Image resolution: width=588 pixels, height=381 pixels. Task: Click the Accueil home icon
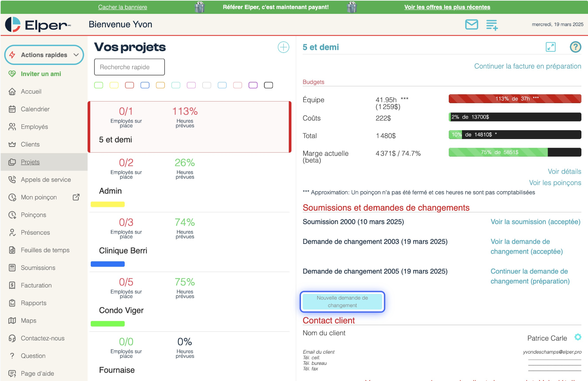click(x=12, y=91)
